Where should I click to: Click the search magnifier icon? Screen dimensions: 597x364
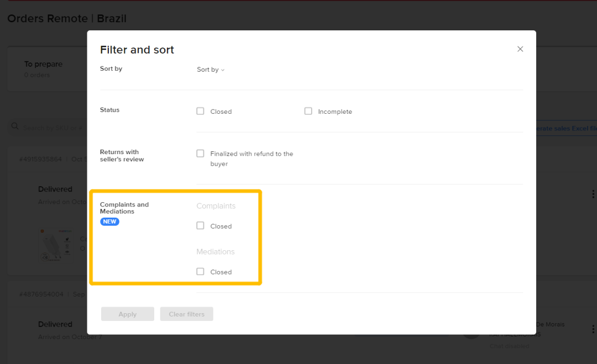coord(15,127)
